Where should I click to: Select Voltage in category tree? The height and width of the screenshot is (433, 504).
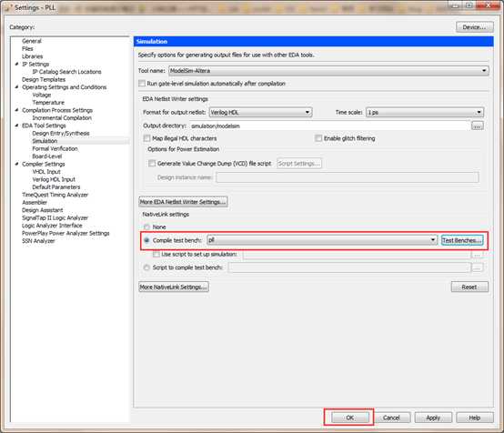click(42, 95)
